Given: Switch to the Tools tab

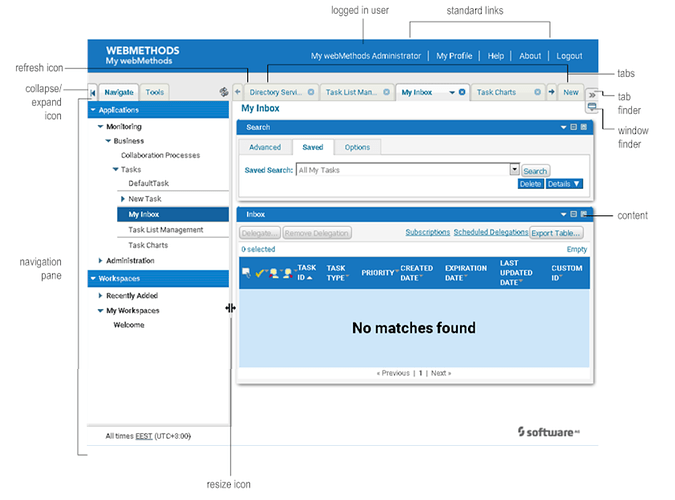Looking at the screenshot, I should 155,92.
